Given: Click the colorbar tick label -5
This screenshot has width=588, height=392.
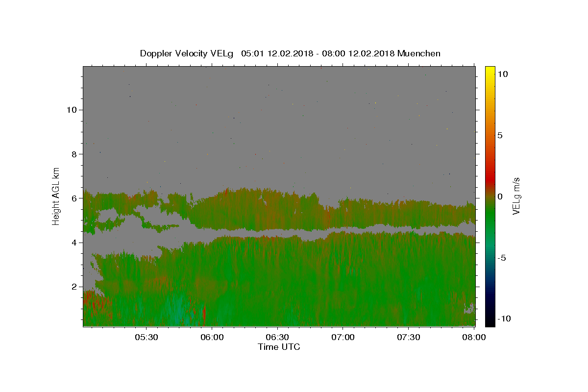Looking at the screenshot, I should point(503,258).
